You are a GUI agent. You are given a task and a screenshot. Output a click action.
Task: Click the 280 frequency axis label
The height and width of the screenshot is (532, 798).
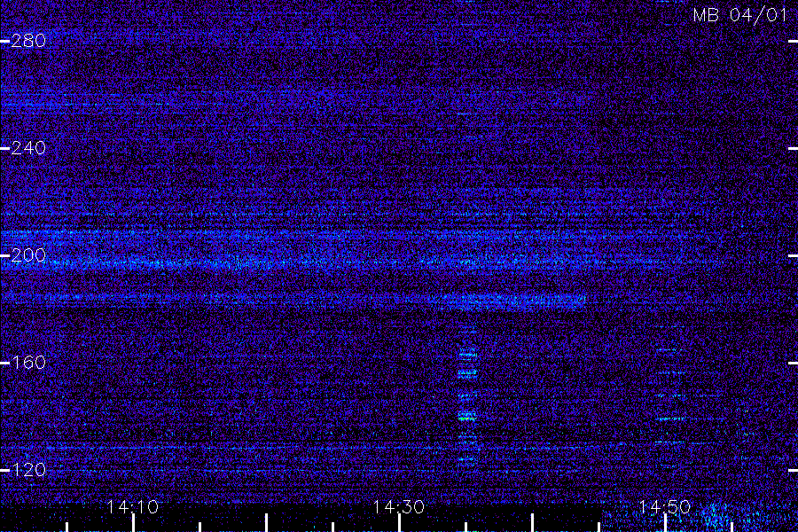tap(28, 41)
